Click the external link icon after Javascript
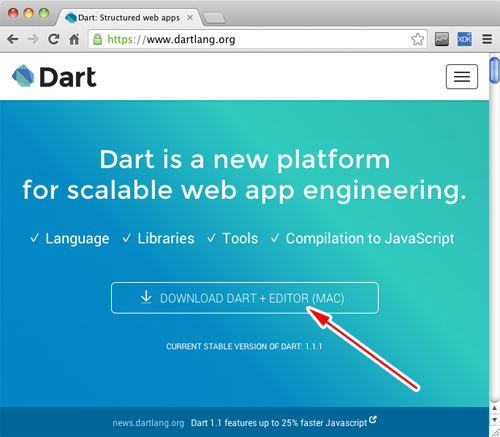Viewport: 500px width, 437px height. click(x=372, y=420)
